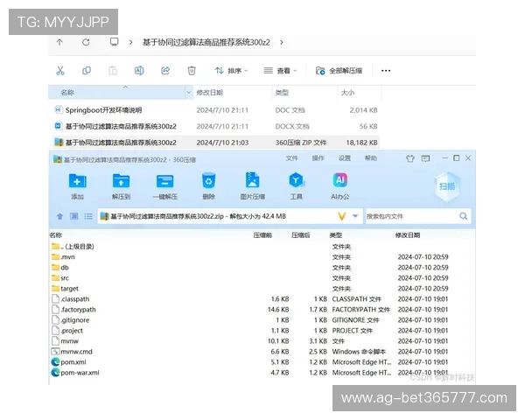The height and width of the screenshot is (420, 525).
Task: Sort by 修改日期 column in Explorer
Action: pyautogui.click(x=210, y=93)
